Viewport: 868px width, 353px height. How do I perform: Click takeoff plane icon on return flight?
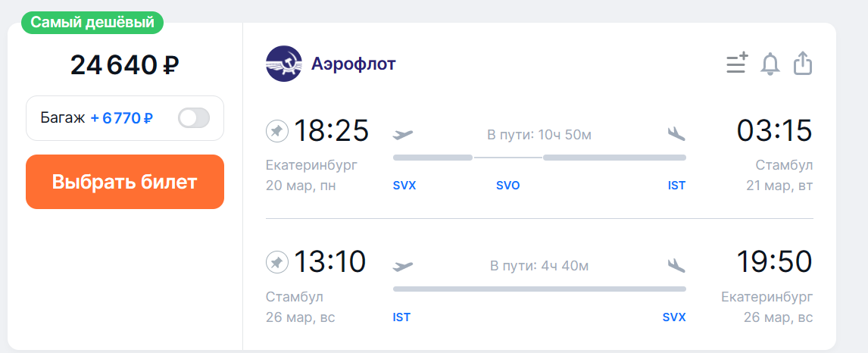[403, 266]
